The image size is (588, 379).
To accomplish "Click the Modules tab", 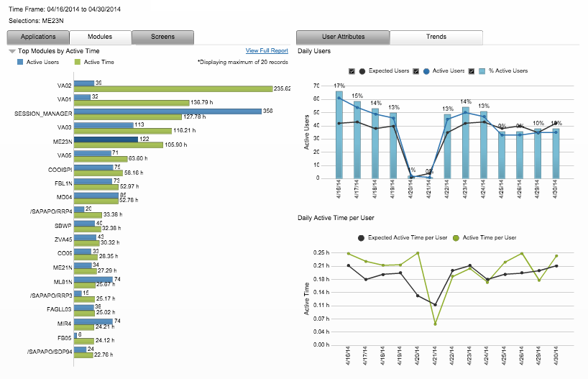I will (x=100, y=37).
